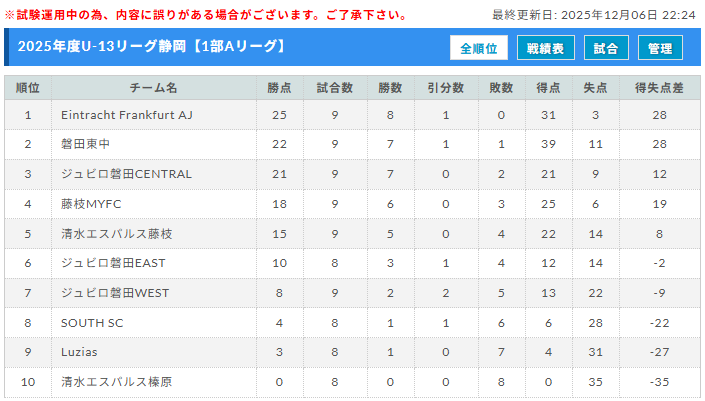Click team name ジュビロ磐田EAST

click(x=111, y=263)
